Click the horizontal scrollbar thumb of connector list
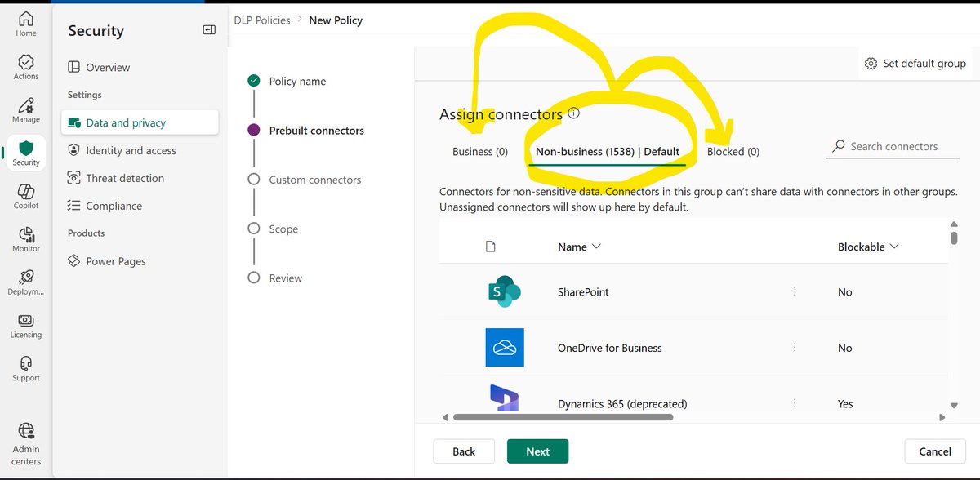980x480 pixels. 563,417
